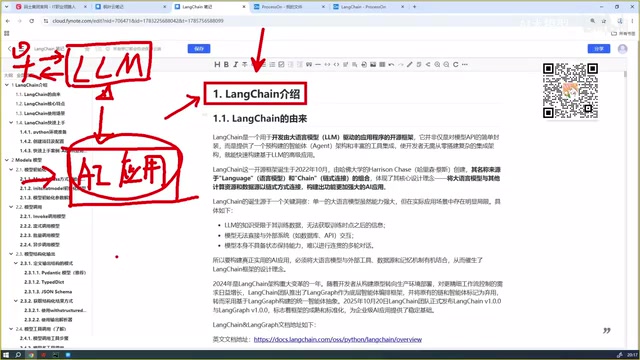Toggle bold formatting in editor toolbar

coord(226,64)
